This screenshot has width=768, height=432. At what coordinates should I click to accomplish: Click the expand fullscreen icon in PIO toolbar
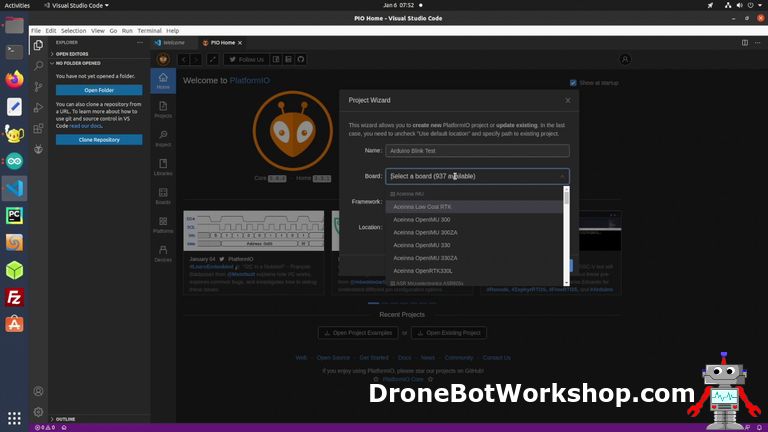(213, 59)
